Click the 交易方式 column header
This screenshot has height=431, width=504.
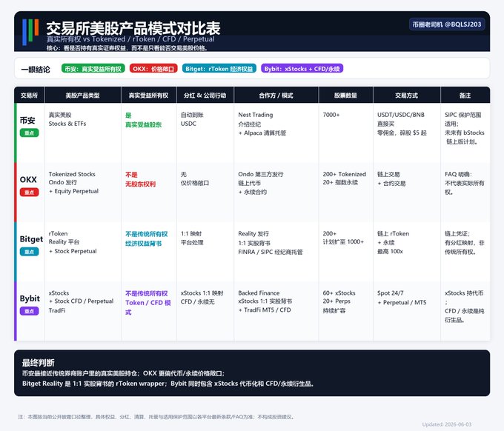(x=407, y=96)
